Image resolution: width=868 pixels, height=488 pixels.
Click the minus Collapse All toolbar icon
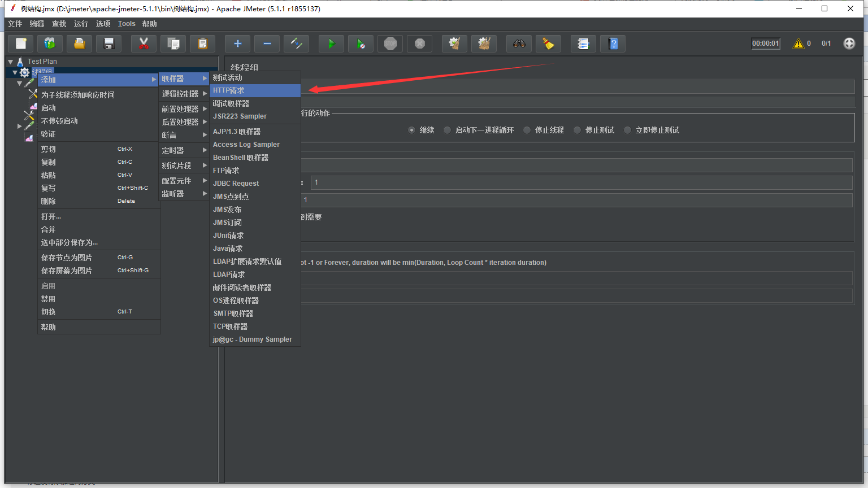click(x=267, y=43)
